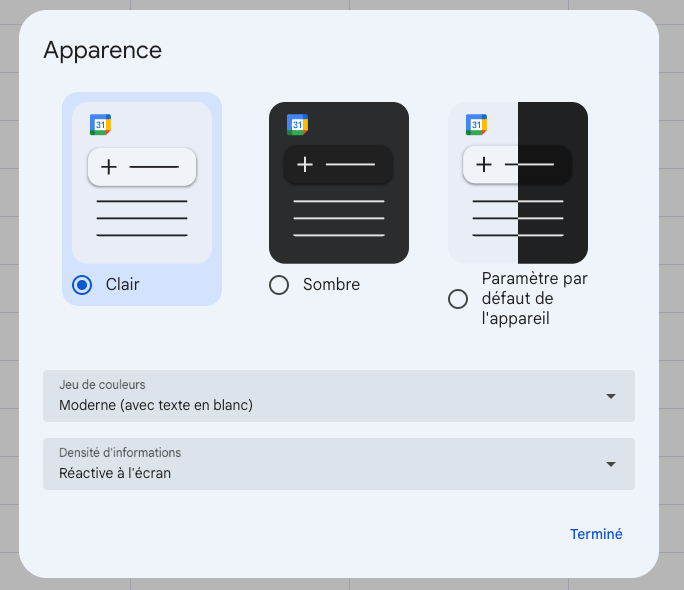Click the Terminé button
The height and width of the screenshot is (590, 684).
596,534
